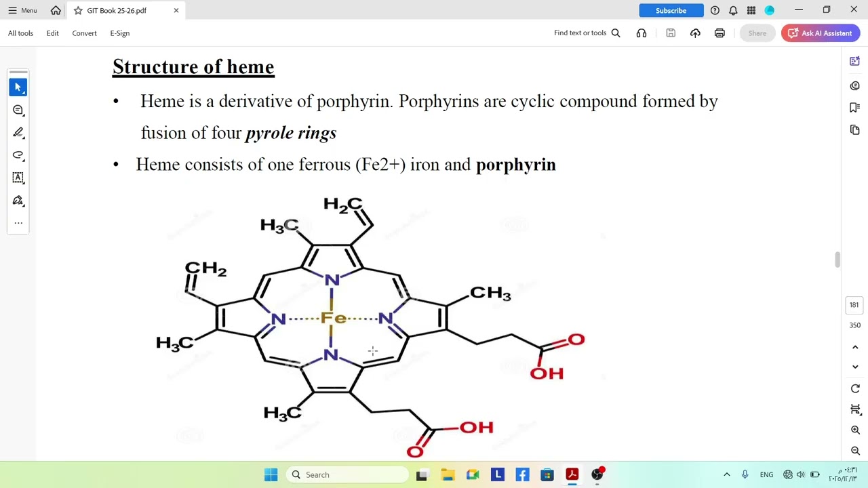Open the Facebook taskbar icon
The image size is (868, 488).
(x=522, y=475)
